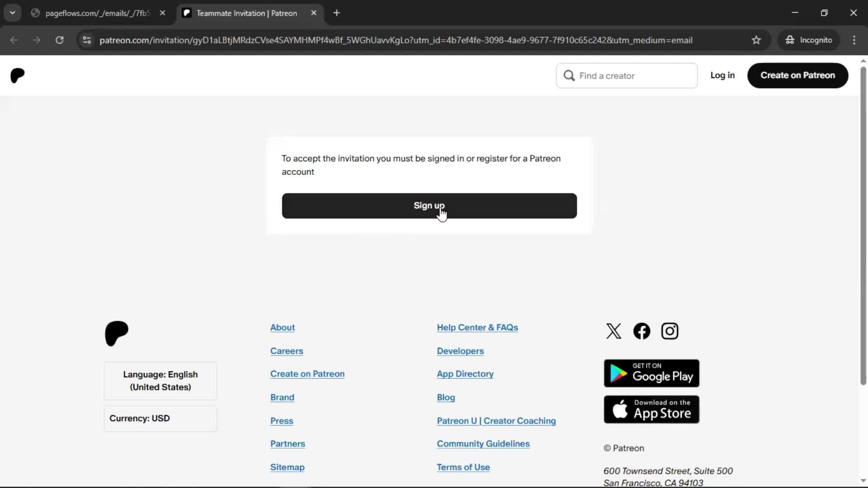This screenshot has width=868, height=488.
Task: Click Log in in the header
Action: 722,75
